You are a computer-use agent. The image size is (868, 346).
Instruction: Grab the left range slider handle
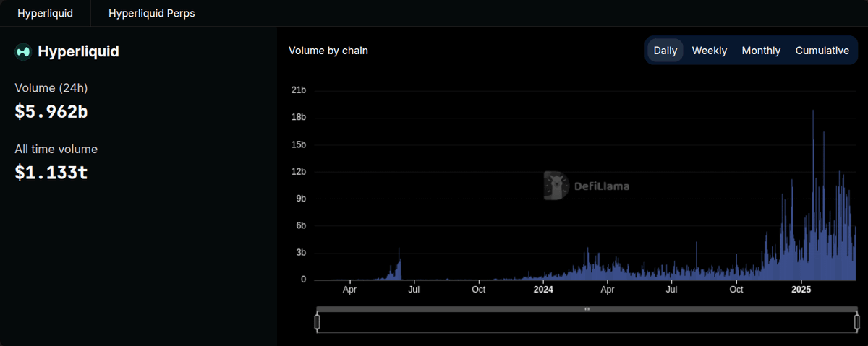pyautogui.click(x=317, y=321)
